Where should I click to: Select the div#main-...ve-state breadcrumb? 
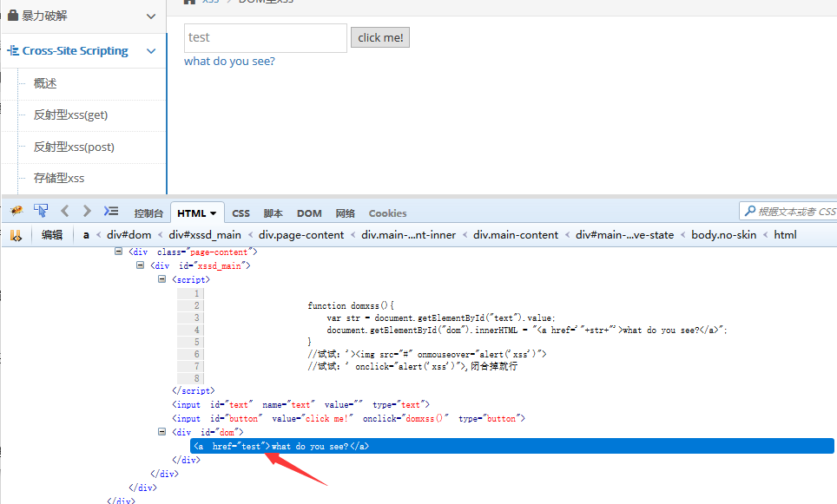click(624, 235)
